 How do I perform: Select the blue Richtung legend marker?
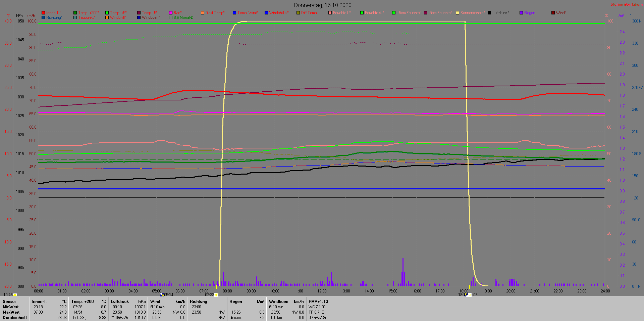43,17
